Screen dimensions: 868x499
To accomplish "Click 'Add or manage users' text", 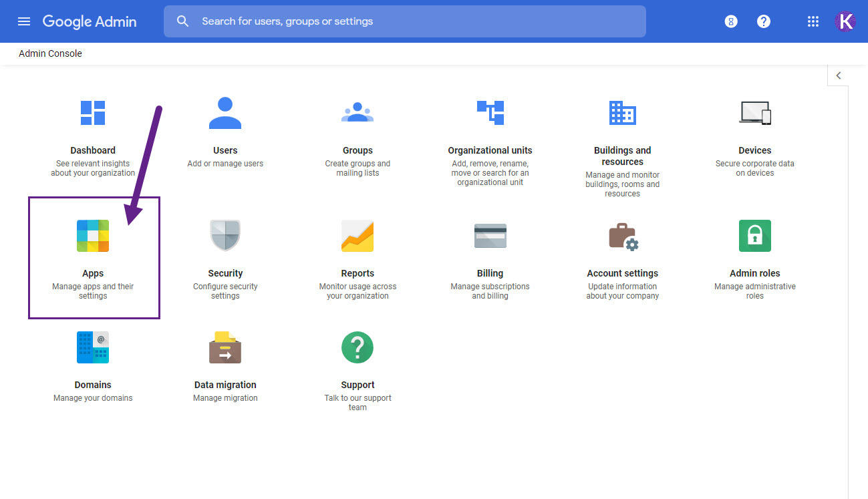I will [x=225, y=164].
